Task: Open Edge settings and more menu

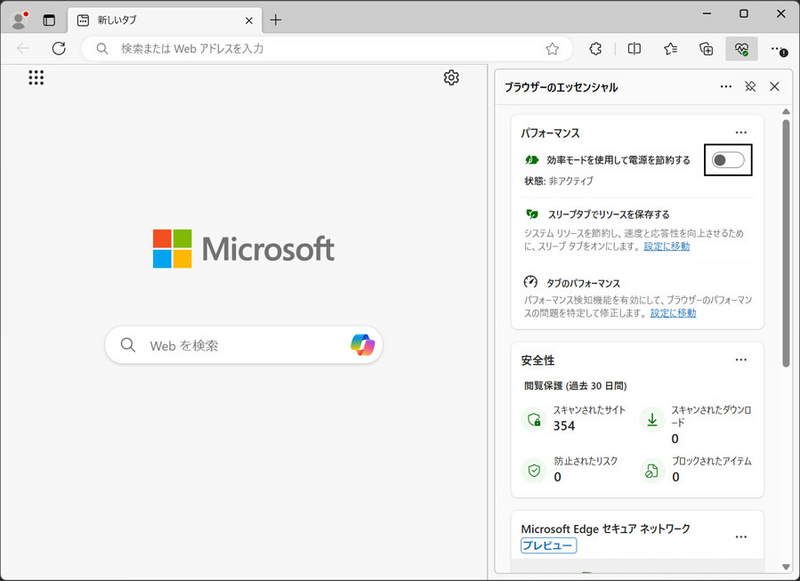Action: pos(779,49)
